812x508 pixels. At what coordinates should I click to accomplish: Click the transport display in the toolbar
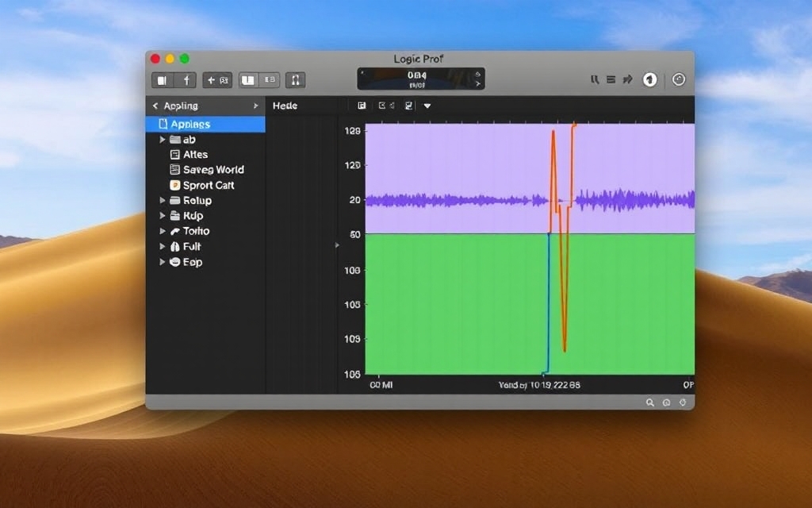420,79
